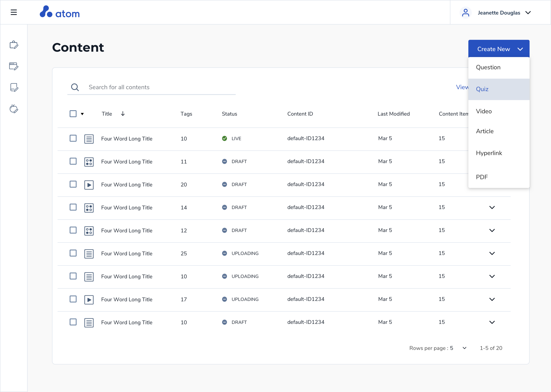Check the box for the UPLOADING row with 10 tags

pos(73,276)
